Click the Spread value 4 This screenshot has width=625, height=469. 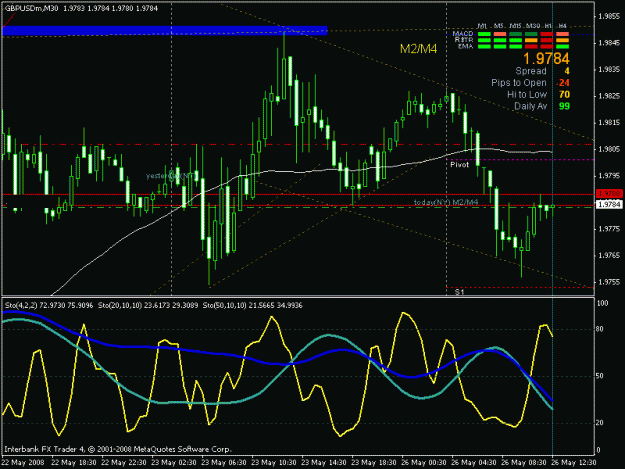[567, 71]
